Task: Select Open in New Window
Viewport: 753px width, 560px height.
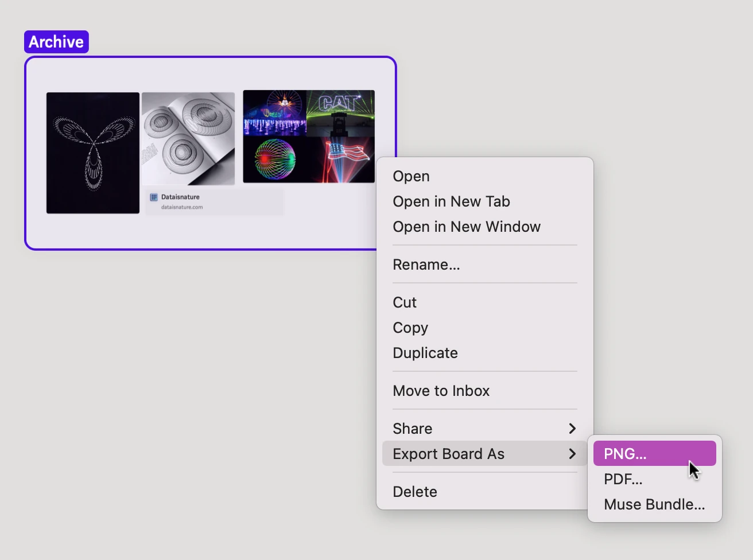Action: pyautogui.click(x=466, y=227)
